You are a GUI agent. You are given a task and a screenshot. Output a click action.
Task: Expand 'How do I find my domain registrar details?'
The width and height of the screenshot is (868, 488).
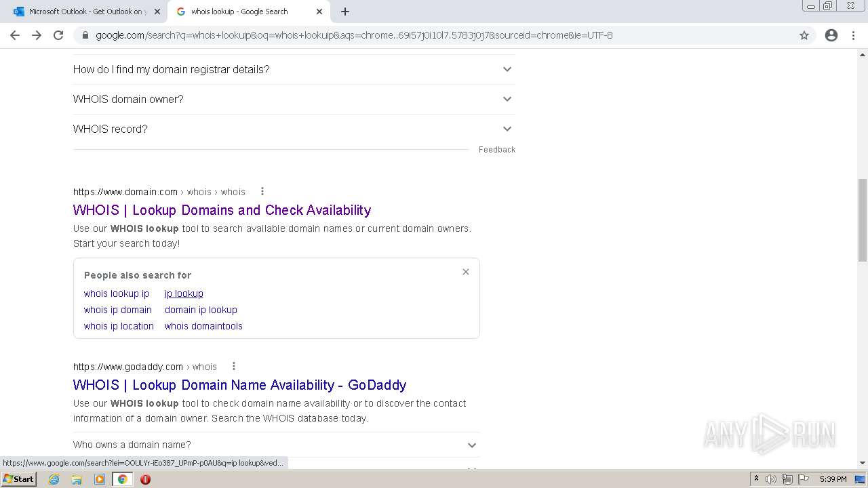tap(294, 69)
